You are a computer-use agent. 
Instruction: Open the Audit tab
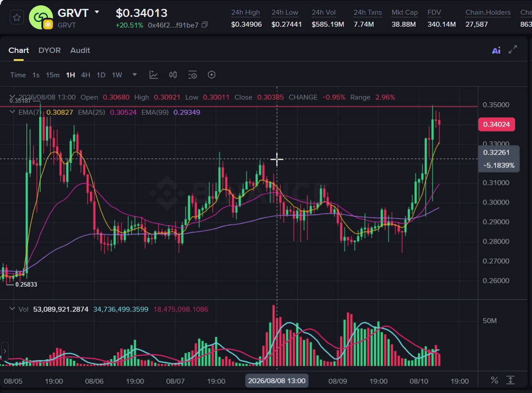(80, 50)
